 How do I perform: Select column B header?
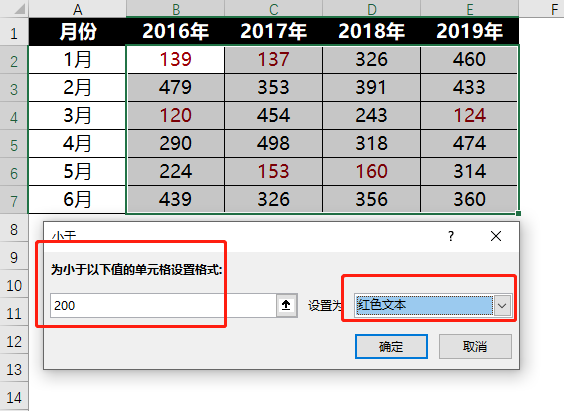(176, 9)
